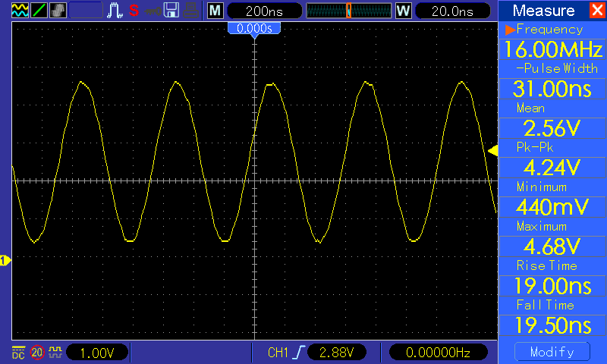Select the Maximum measurement label
Screen dimensions: 607x364
(x=542, y=226)
